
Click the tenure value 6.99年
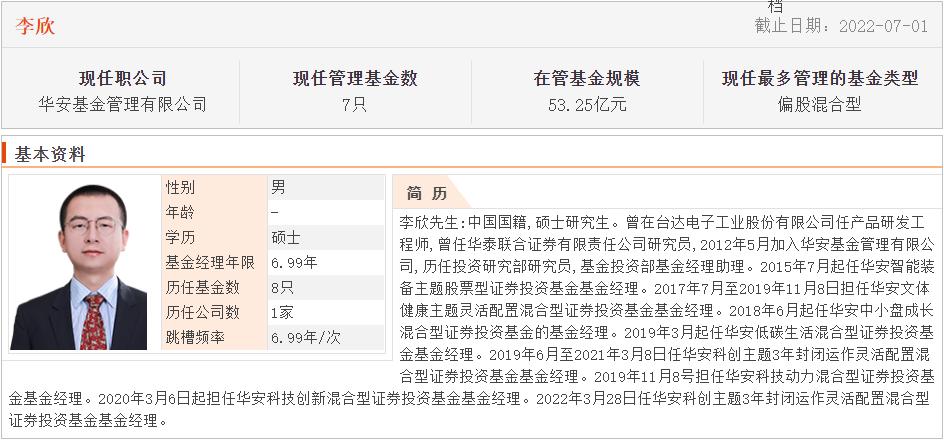(294, 262)
